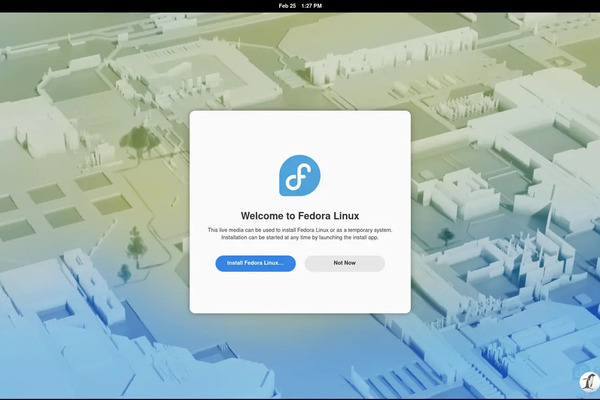Click the word 'Fedora' in the dialog heading

tap(313, 215)
